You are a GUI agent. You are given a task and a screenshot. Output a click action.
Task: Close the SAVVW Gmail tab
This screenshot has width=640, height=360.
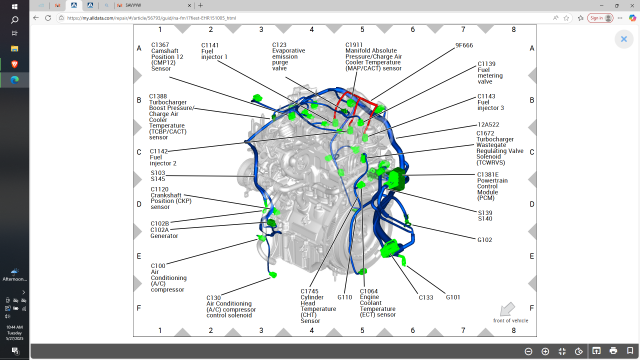click(x=189, y=5)
